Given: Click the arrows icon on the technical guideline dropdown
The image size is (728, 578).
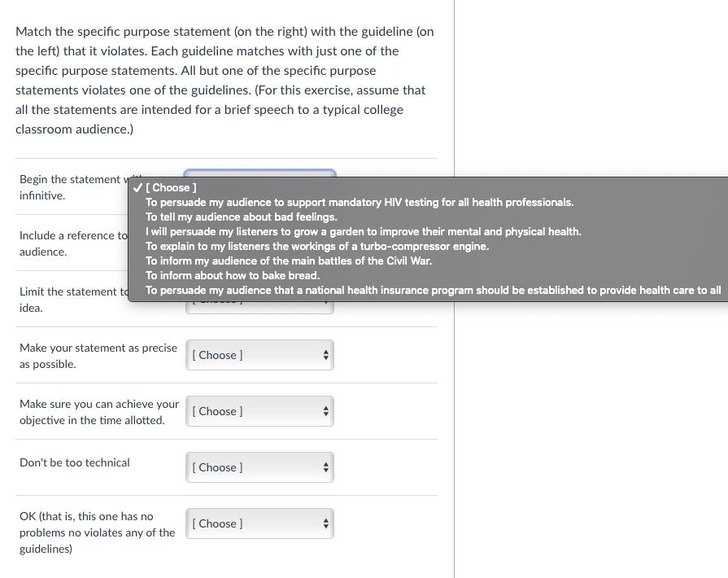Looking at the screenshot, I should coord(325,467).
